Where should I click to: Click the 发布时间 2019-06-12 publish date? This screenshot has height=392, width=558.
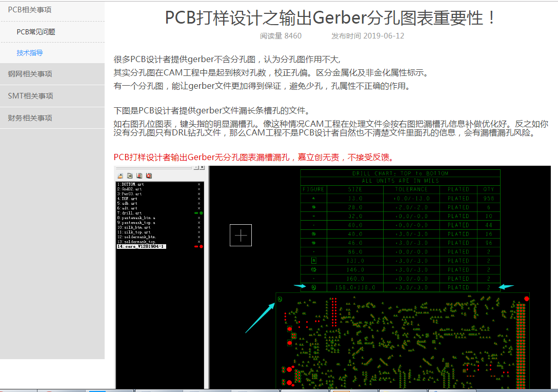point(368,36)
